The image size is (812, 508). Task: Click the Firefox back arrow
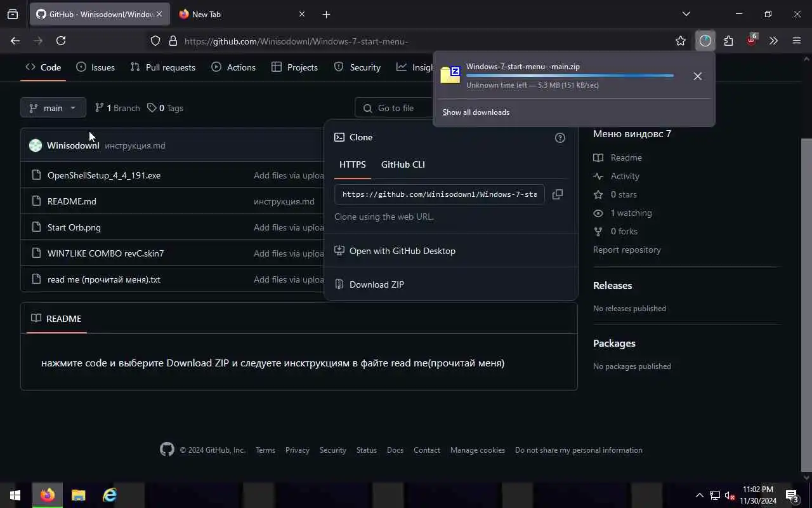tap(15, 41)
